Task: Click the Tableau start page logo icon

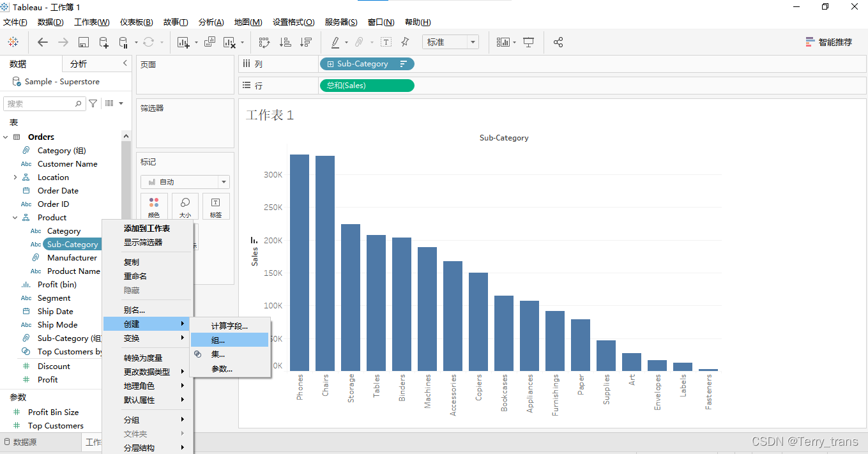Action: 13,42
